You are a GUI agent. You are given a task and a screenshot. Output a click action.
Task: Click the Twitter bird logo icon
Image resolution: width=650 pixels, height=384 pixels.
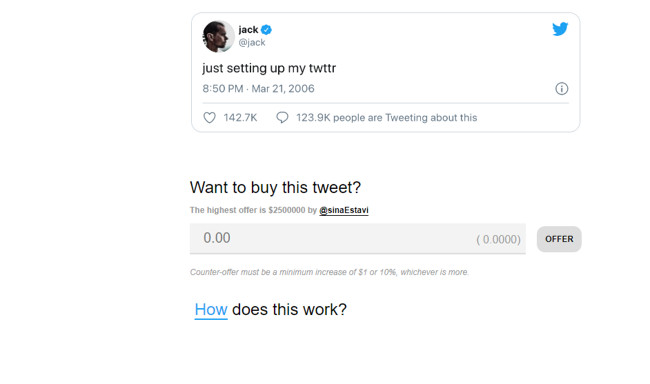click(x=560, y=29)
